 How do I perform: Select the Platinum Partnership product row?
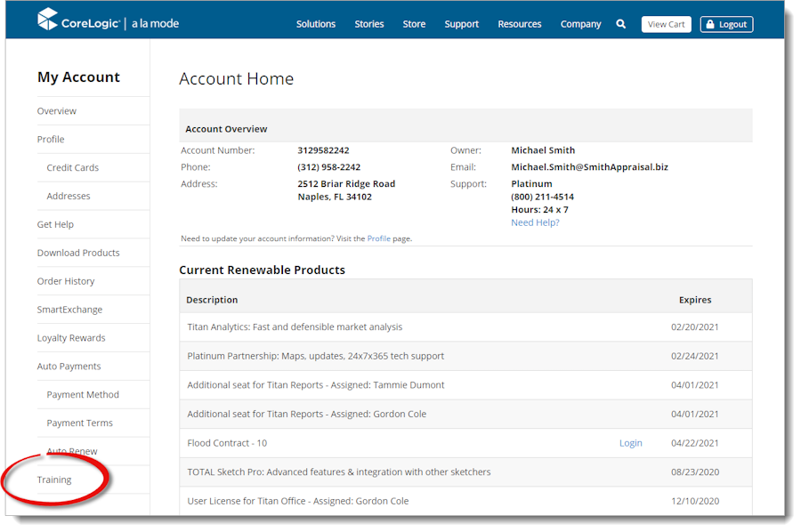tap(465, 356)
